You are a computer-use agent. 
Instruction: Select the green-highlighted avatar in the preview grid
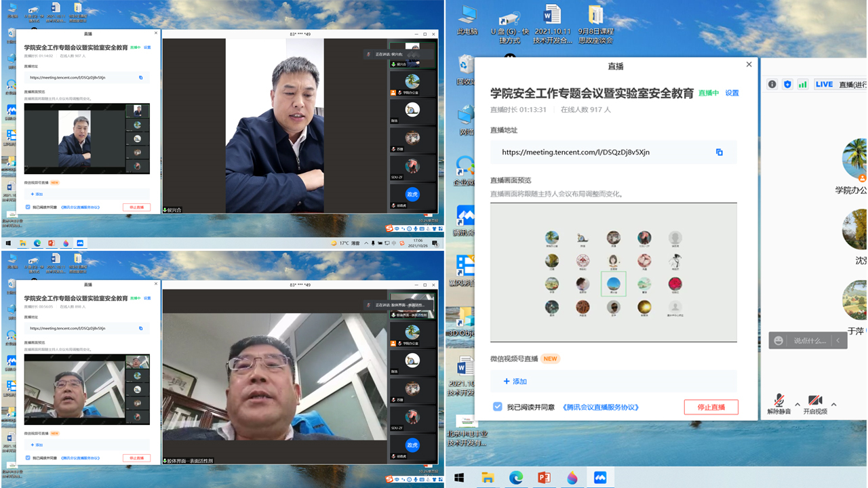[x=613, y=284]
